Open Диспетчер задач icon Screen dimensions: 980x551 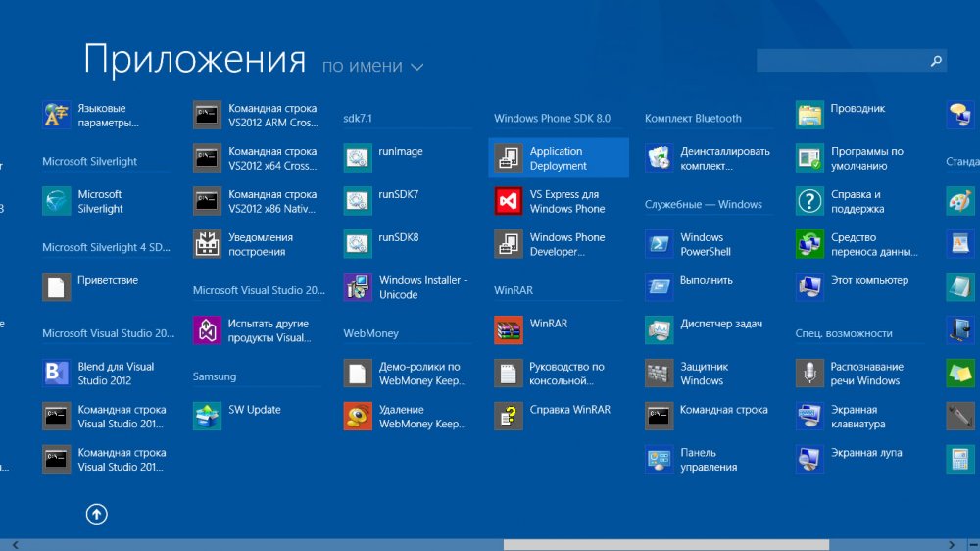pos(659,330)
